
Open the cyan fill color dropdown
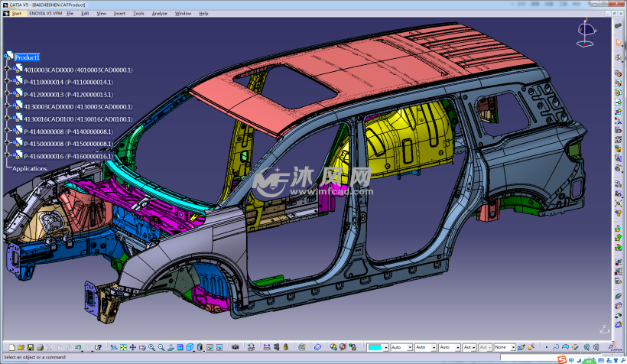click(x=386, y=348)
